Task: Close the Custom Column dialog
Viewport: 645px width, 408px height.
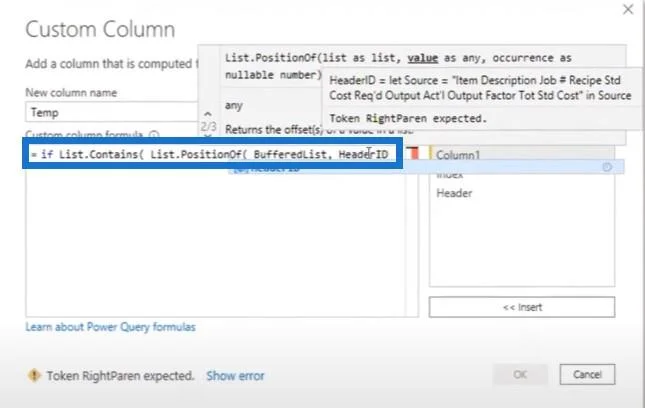Action: [628, 9]
